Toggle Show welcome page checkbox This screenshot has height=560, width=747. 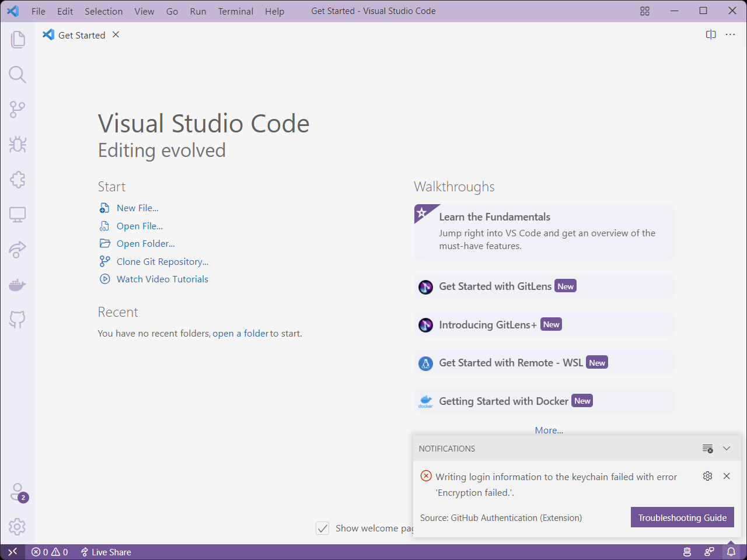coord(323,528)
